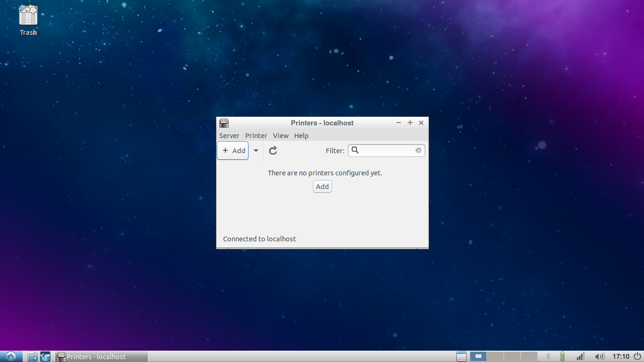This screenshot has height=362, width=644.
Task: Click the toolbar Add printer button
Action: (x=233, y=151)
